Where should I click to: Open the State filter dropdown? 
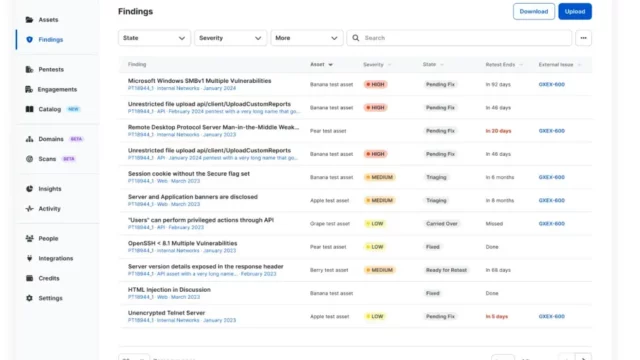pyautogui.click(x=154, y=38)
